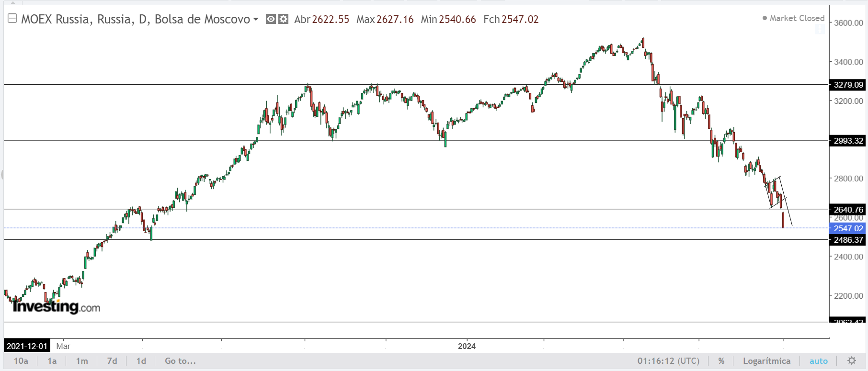The width and height of the screenshot is (868, 371).
Task: Open series format settings via the top gear
Action: 284,19
